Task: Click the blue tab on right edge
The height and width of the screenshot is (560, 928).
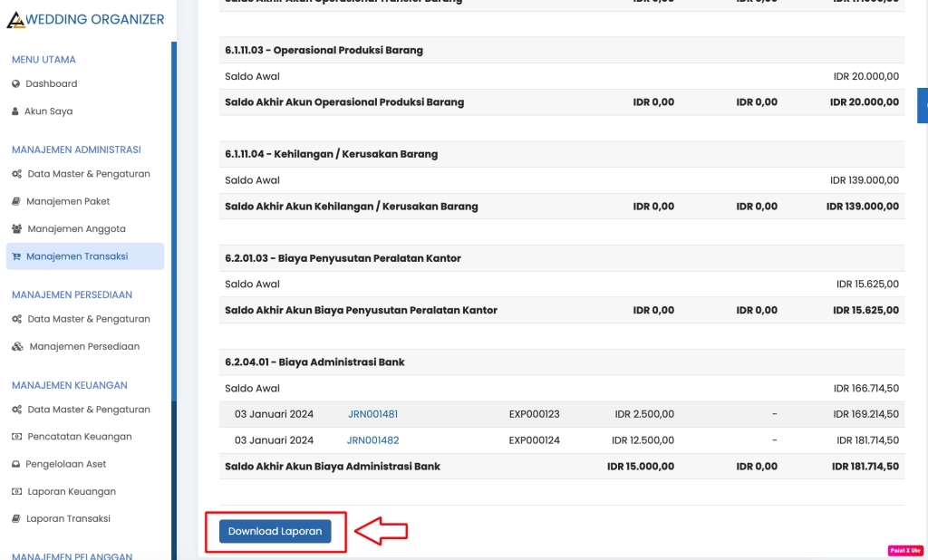Action: click(923, 105)
